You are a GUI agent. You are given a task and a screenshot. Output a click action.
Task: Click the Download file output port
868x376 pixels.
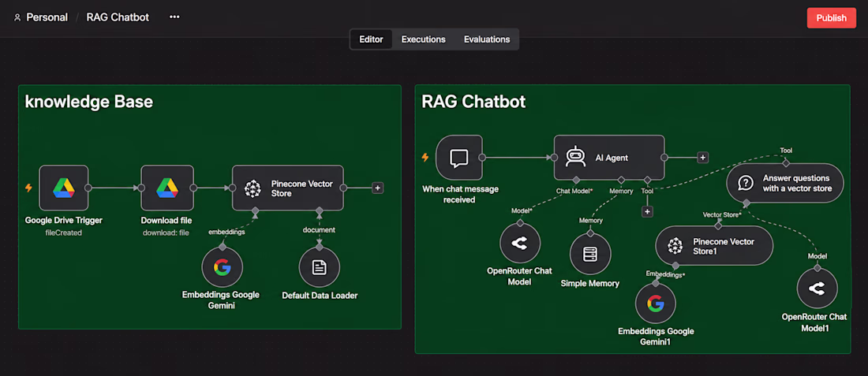[194, 188]
